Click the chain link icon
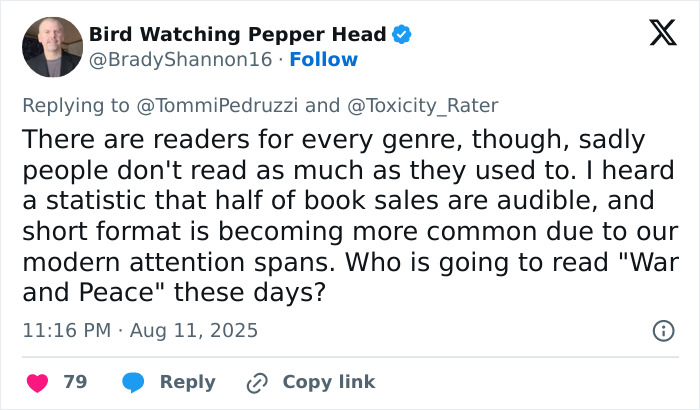 (258, 382)
